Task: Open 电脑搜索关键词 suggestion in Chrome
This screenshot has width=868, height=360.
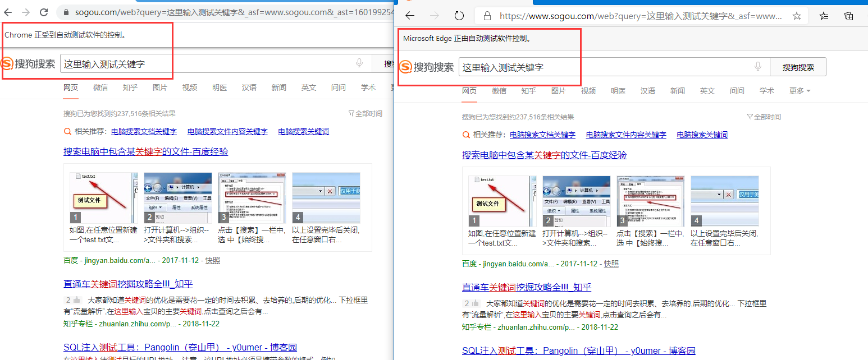Action: point(304,132)
